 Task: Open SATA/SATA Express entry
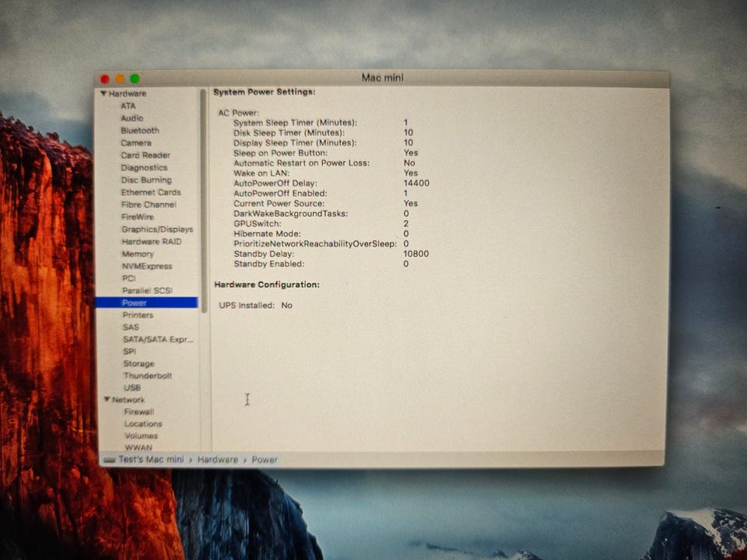coord(158,340)
